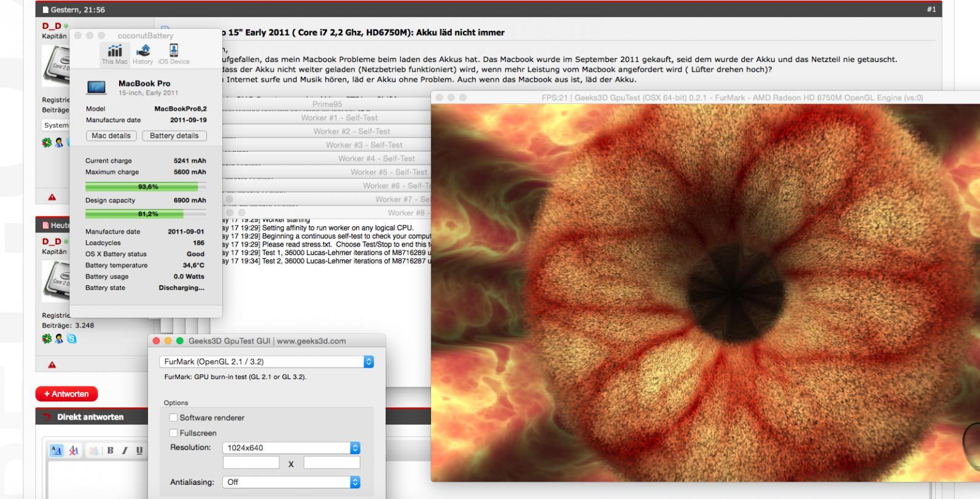980x499 pixels.
Task: Click the MacBook Pro laptop icon in coconutBattery
Action: pyautogui.click(x=97, y=87)
